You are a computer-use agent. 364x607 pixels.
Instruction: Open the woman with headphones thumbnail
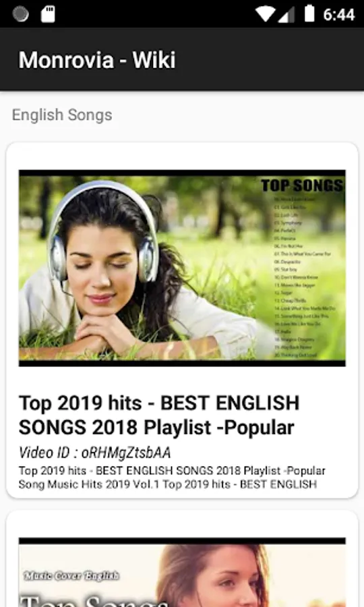182,268
